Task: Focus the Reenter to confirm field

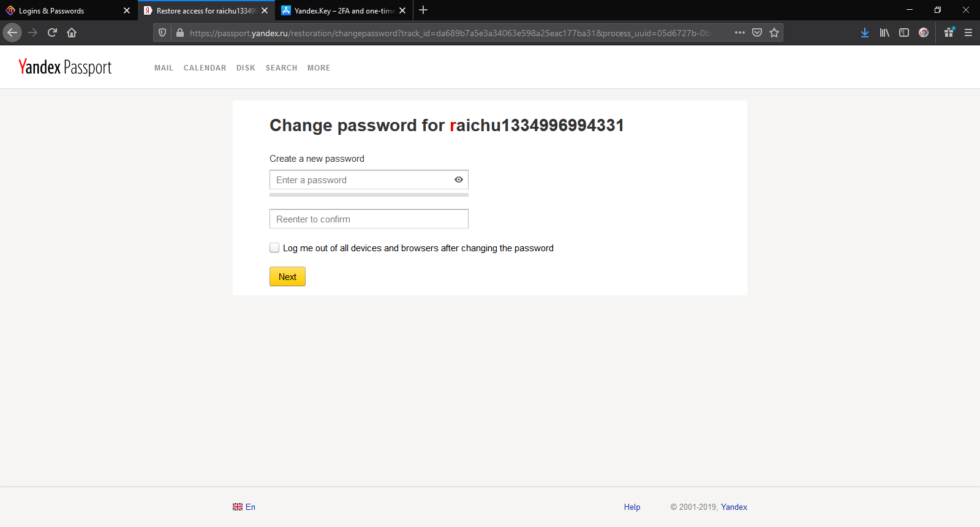Action: 369,219
